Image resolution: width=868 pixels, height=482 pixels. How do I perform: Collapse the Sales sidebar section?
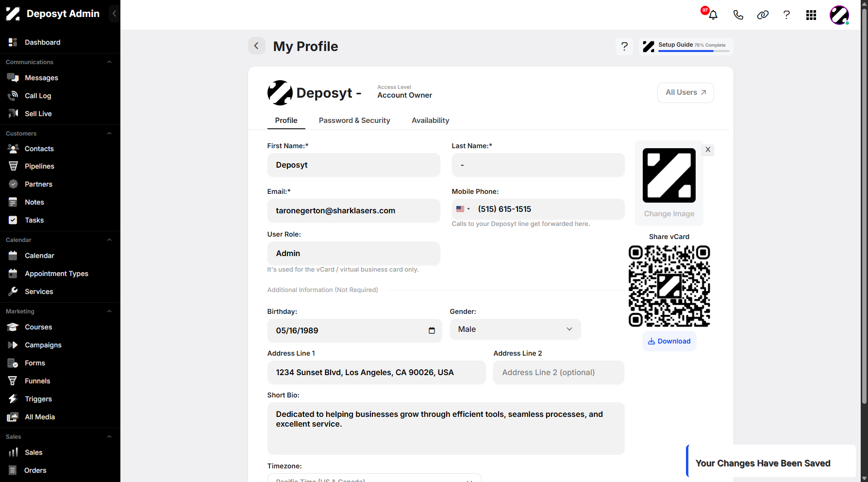[109, 436]
